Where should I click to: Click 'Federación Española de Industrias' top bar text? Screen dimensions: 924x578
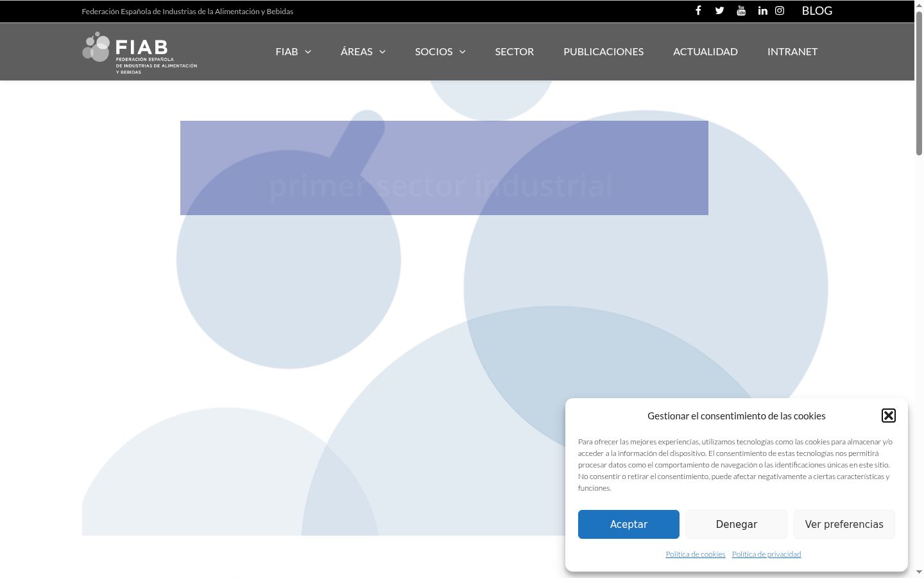187,11
